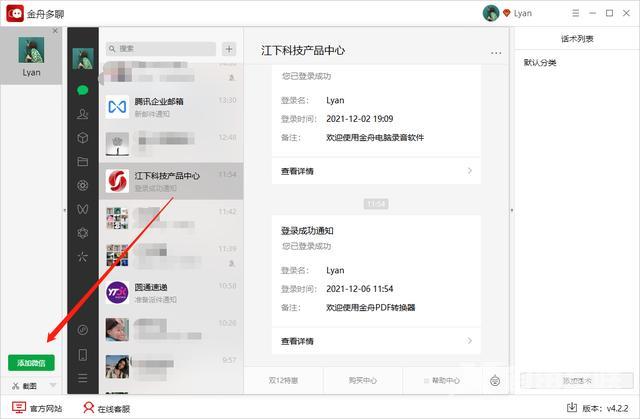
Task: Expand the 截图 dropdown arrow
Action: click(53, 386)
